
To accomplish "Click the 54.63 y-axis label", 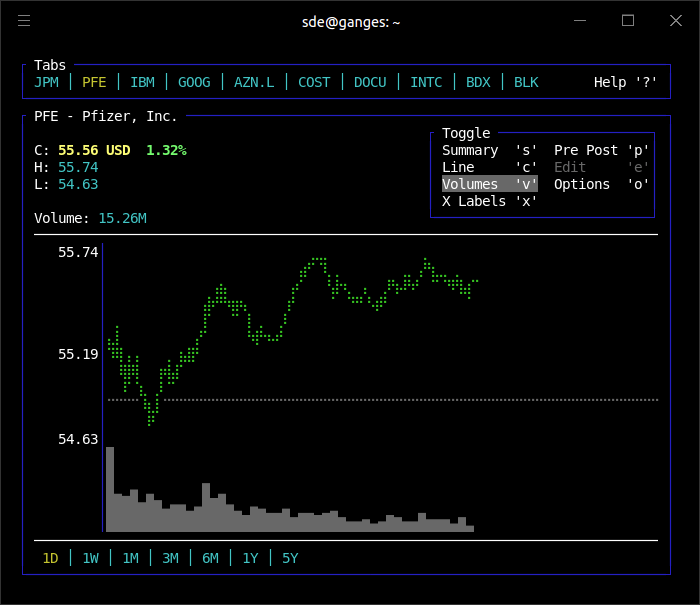I will [x=78, y=439].
